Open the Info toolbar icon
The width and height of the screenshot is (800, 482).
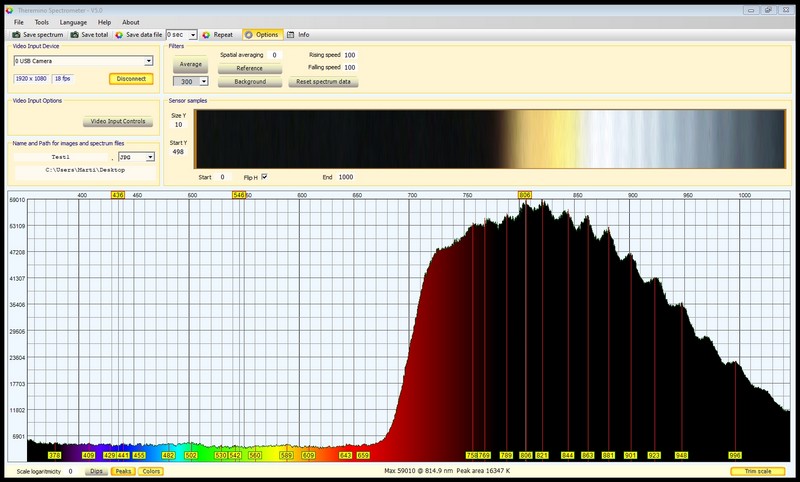(x=291, y=34)
